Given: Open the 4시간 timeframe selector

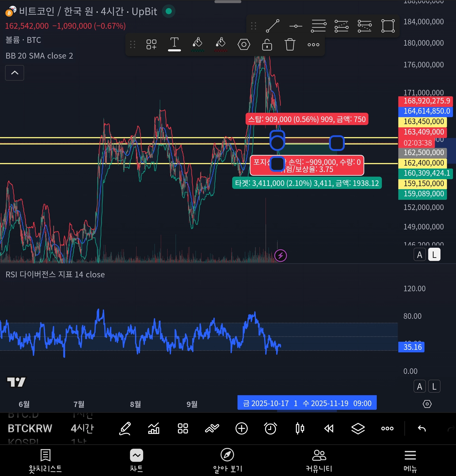Looking at the screenshot, I should click(x=82, y=428).
